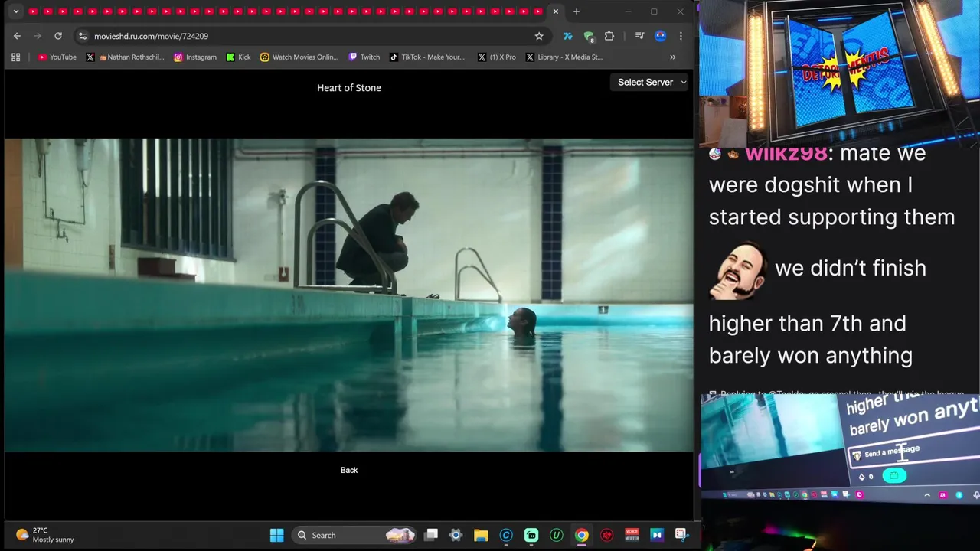Open the Nathan Rothschil... X bookmark

[x=125, y=57]
